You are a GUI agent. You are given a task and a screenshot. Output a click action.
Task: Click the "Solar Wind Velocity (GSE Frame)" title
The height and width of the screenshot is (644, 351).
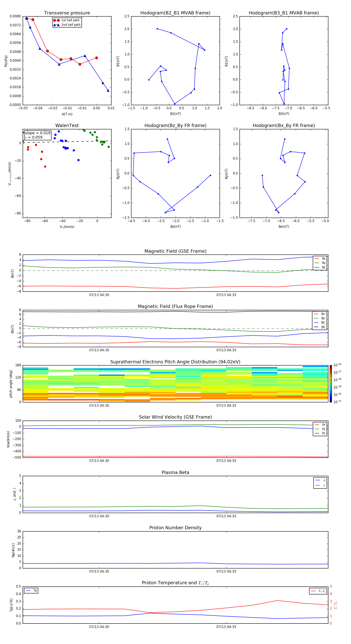(175, 417)
